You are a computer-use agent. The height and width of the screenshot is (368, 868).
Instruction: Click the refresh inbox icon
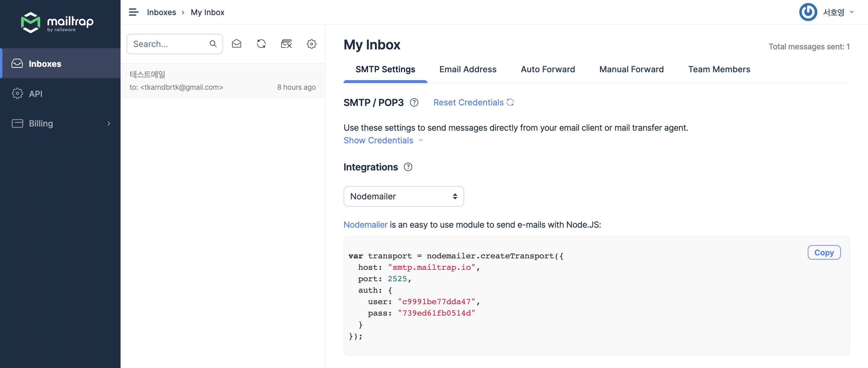click(x=261, y=44)
